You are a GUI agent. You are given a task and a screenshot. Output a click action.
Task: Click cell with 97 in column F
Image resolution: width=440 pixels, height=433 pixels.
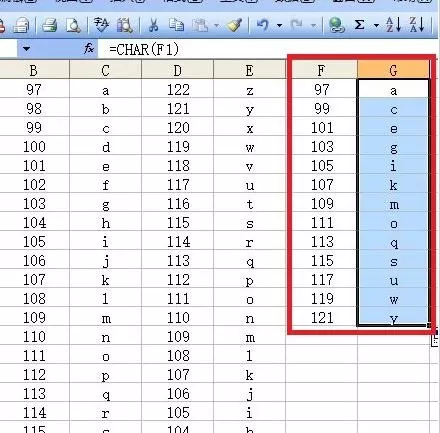322,89
